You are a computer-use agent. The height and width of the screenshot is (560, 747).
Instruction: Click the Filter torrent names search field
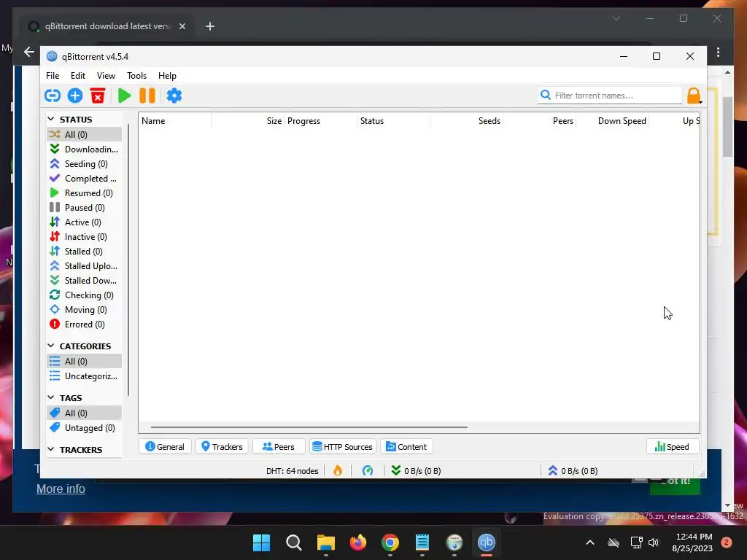611,96
